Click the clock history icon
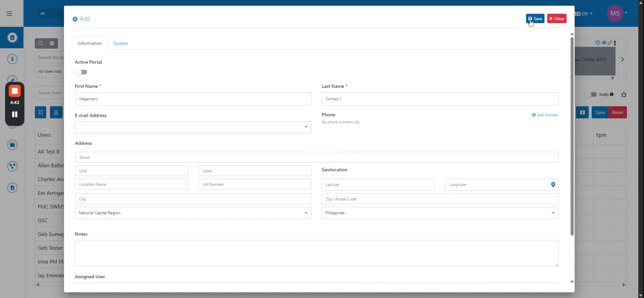The width and height of the screenshot is (644, 298). click(598, 43)
